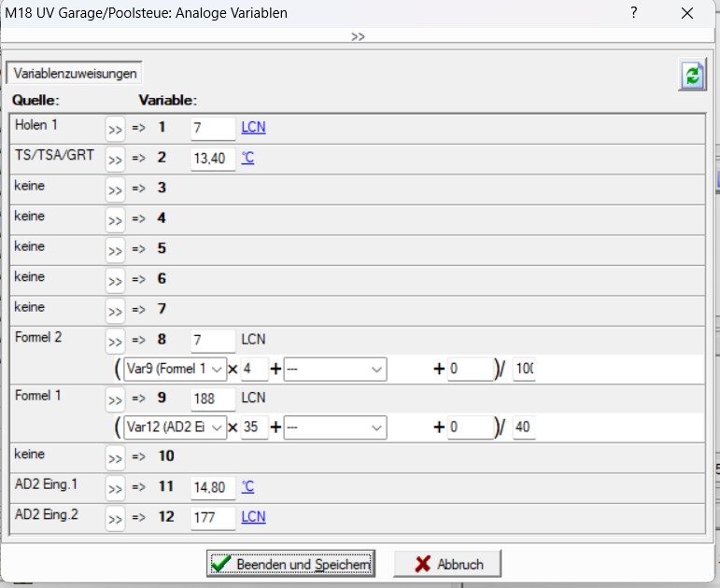Click the °C unit link for variable 2
720x588 pixels.
point(247,158)
